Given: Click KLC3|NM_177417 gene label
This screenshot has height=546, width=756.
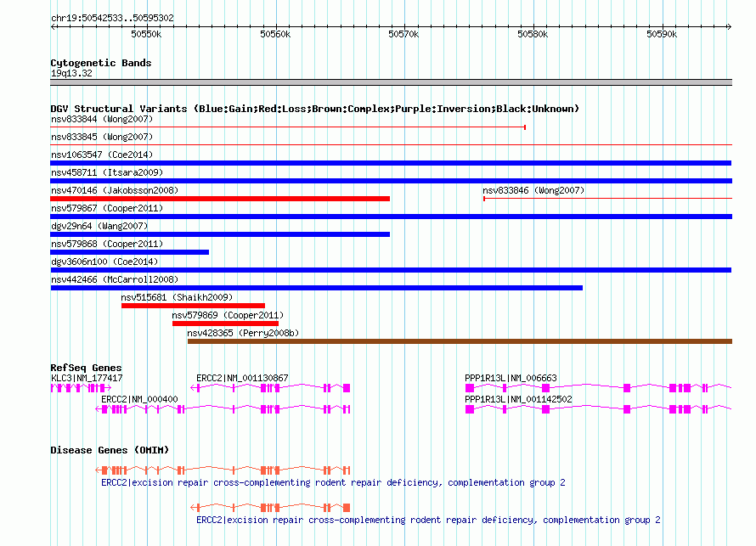Looking at the screenshot, I should [87, 379].
